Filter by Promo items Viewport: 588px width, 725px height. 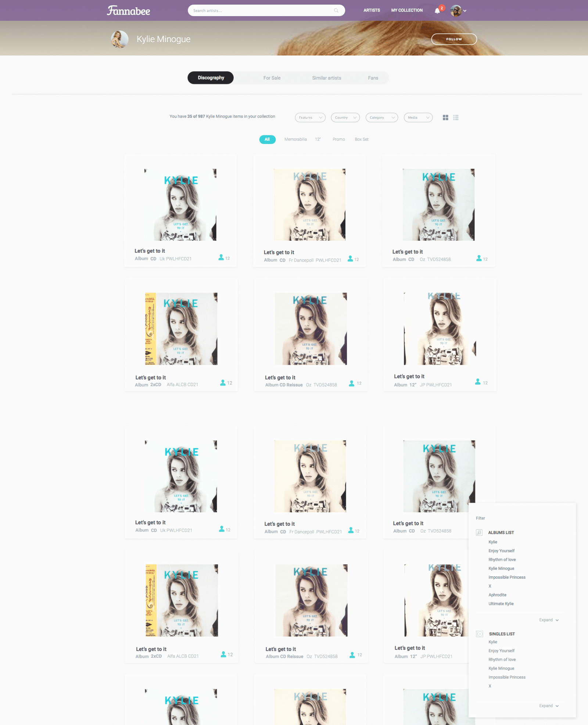tap(339, 139)
